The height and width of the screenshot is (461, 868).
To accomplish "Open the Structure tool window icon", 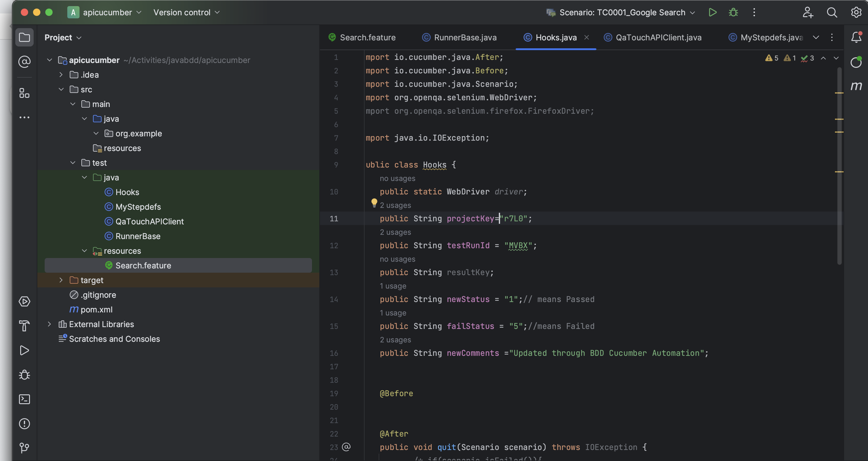I will 24,93.
